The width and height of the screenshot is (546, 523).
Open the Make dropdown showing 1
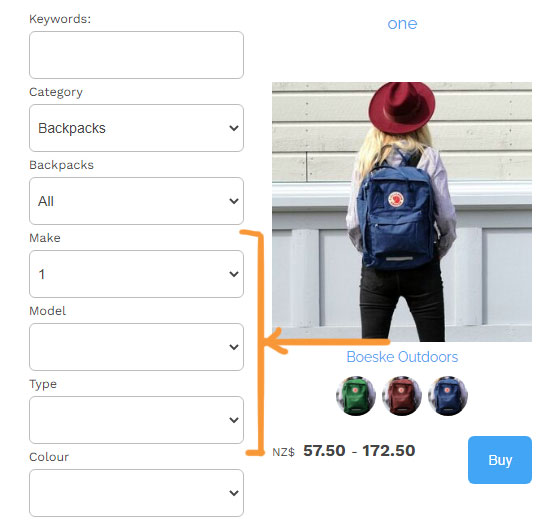coord(136,274)
